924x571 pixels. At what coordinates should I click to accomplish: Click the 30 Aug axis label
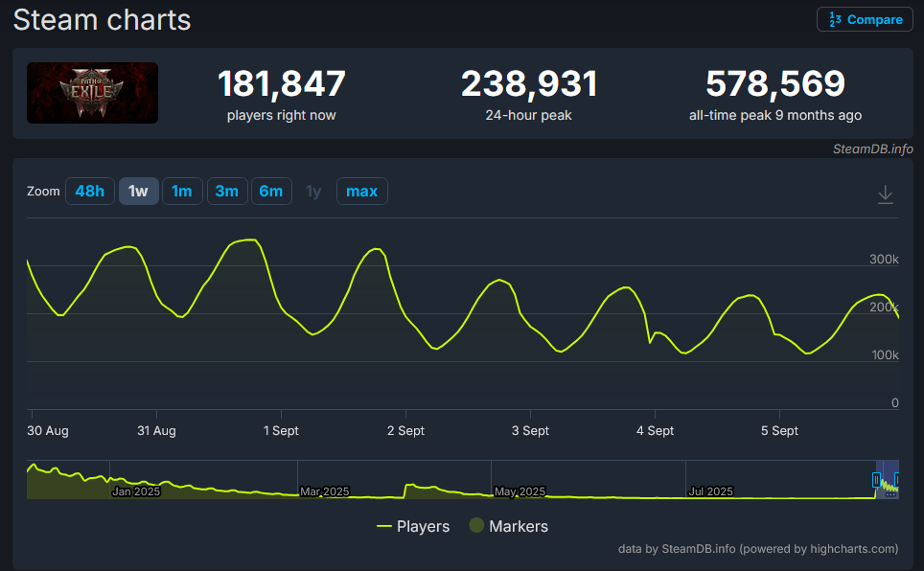click(x=48, y=431)
